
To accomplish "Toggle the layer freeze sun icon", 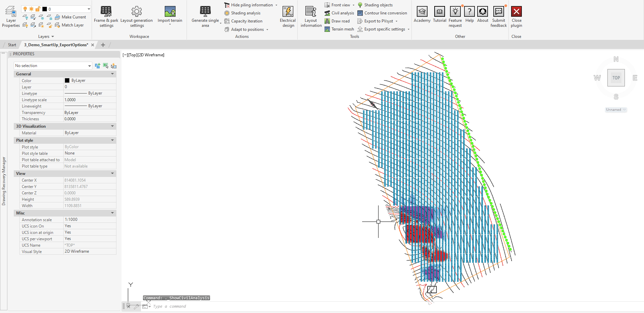I will pos(31,9).
